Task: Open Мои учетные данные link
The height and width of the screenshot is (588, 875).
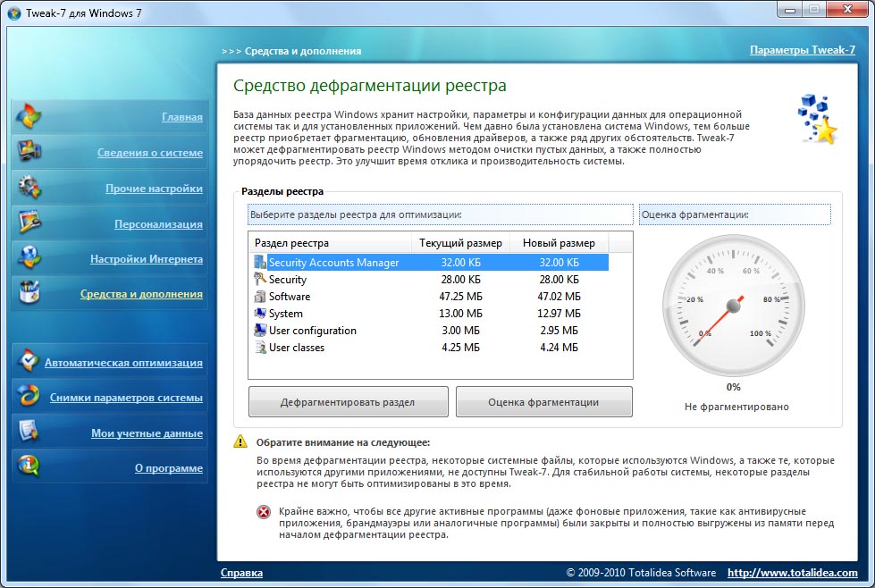Action: point(147,433)
